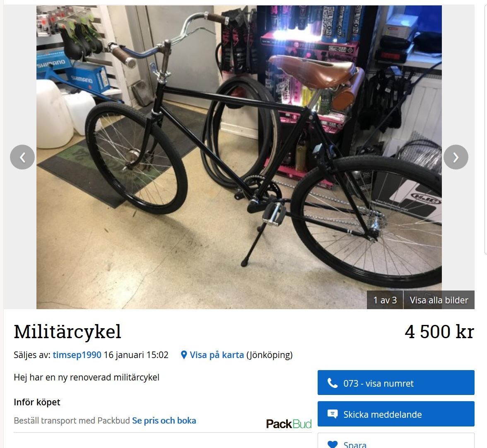Click the map pin location icon
Image resolution: width=487 pixels, height=448 pixels.
pyautogui.click(x=184, y=355)
